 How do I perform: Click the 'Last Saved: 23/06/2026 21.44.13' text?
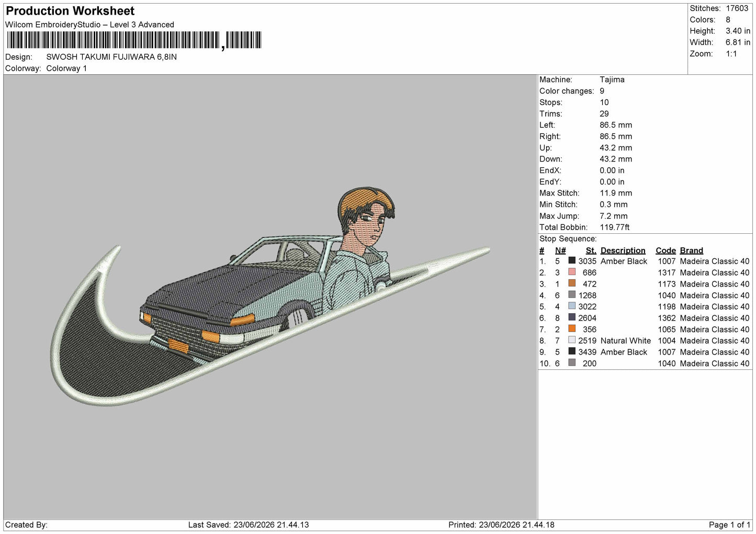click(249, 525)
